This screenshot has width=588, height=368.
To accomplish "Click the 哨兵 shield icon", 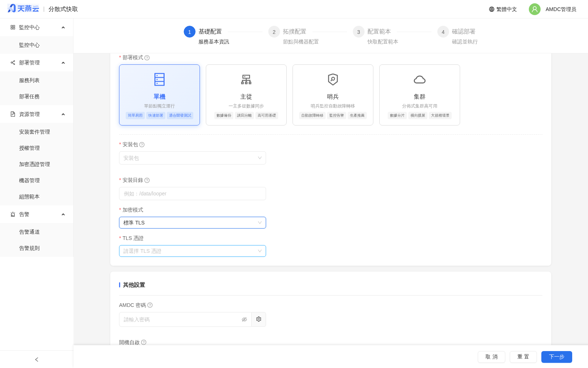I will point(333,79).
